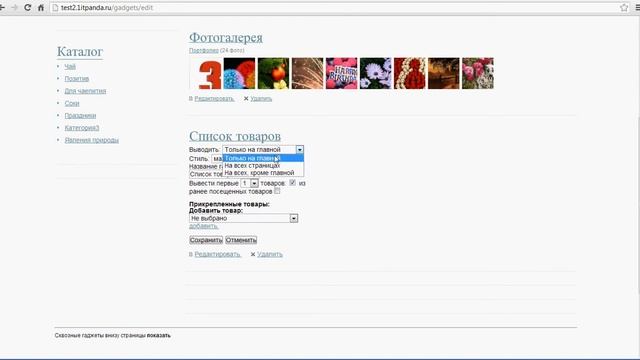Viewport: 640px width, 360px height.
Task: Open the Каталог heading link
Action: click(80, 52)
